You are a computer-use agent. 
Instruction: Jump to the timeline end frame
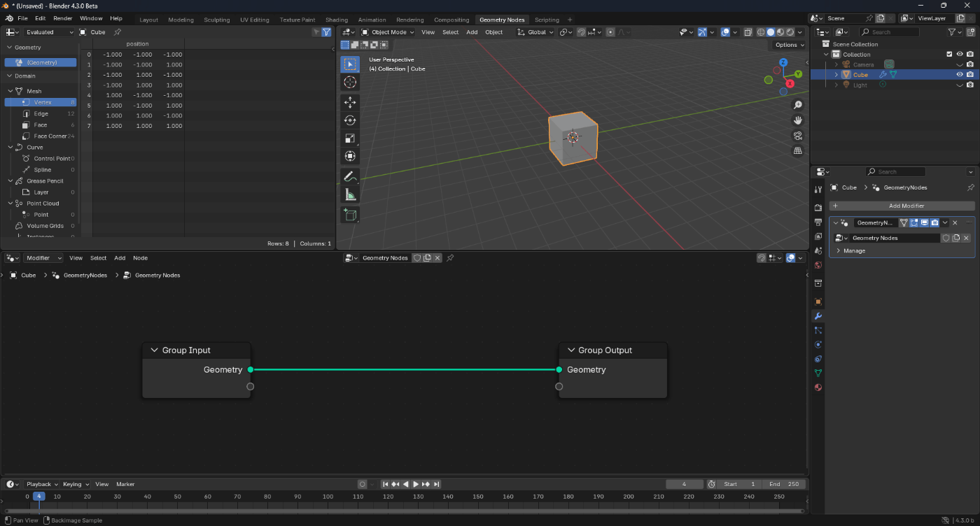(x=436, y=484)
